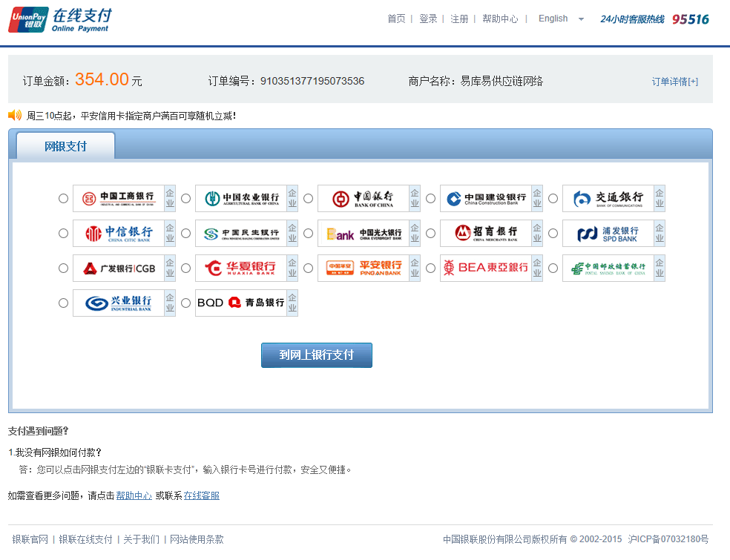This screenshot has width=730, height=560.
Task: Select the Postal Savings Bank radio button
Action: (x=553, y=268)
